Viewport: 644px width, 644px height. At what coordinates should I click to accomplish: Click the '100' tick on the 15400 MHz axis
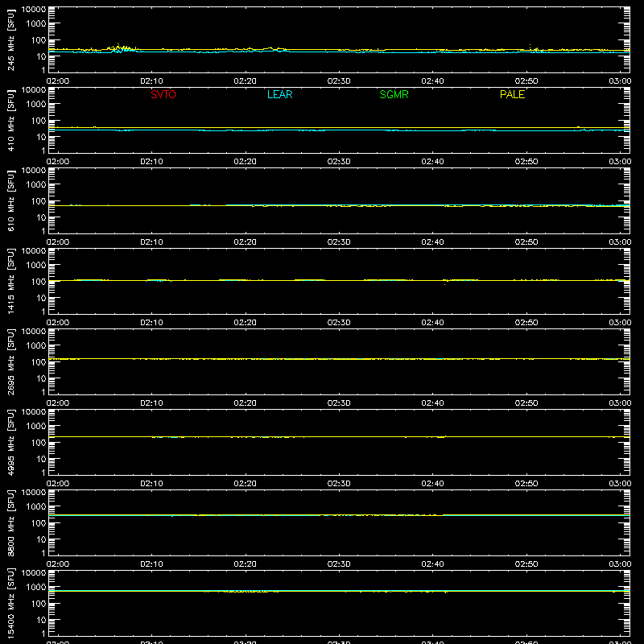click(39, 604)
